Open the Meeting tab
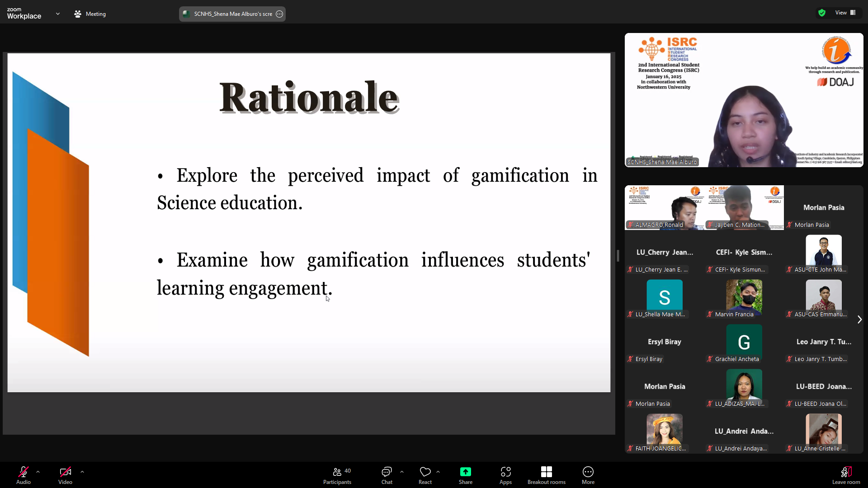This screenshot has height=488, width=868. (x=90, y=14)
